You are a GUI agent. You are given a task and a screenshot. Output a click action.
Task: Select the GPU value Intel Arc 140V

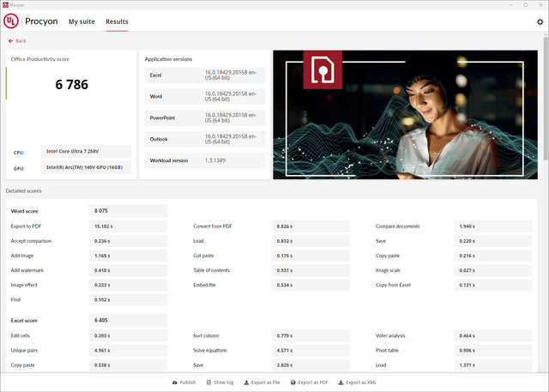pos(86,167)
